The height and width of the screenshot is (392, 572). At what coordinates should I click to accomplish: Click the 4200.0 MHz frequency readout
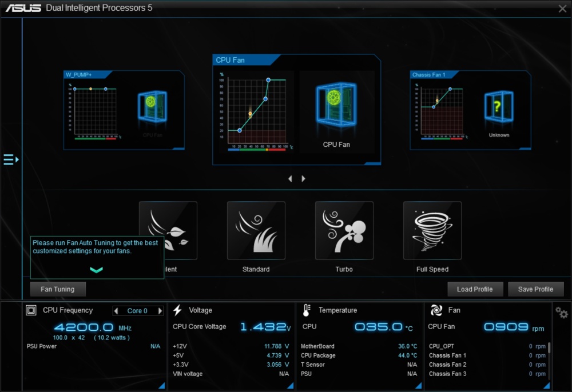click(x=93, y=327)
